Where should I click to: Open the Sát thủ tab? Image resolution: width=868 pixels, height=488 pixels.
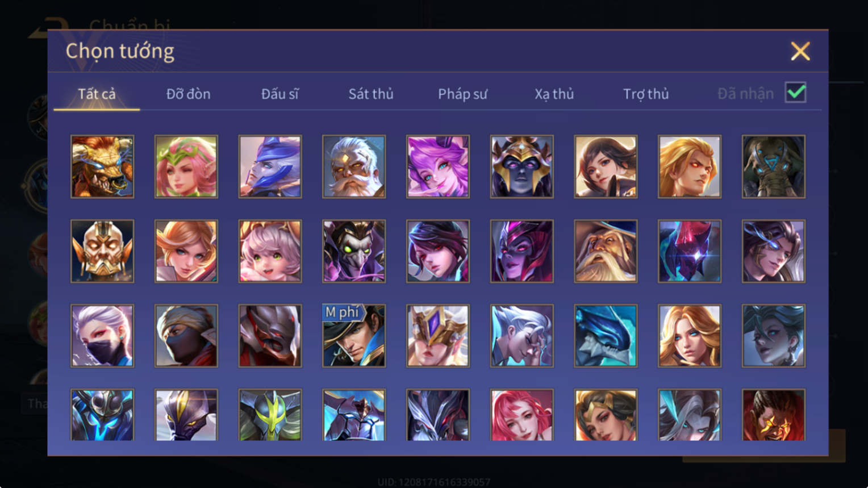pyautogui.click(x=371, y=94)
